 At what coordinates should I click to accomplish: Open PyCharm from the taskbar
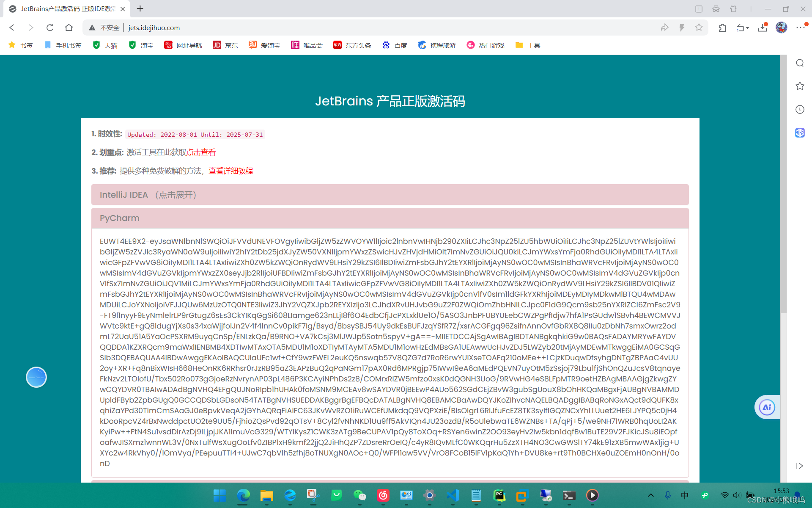[499, 495]
